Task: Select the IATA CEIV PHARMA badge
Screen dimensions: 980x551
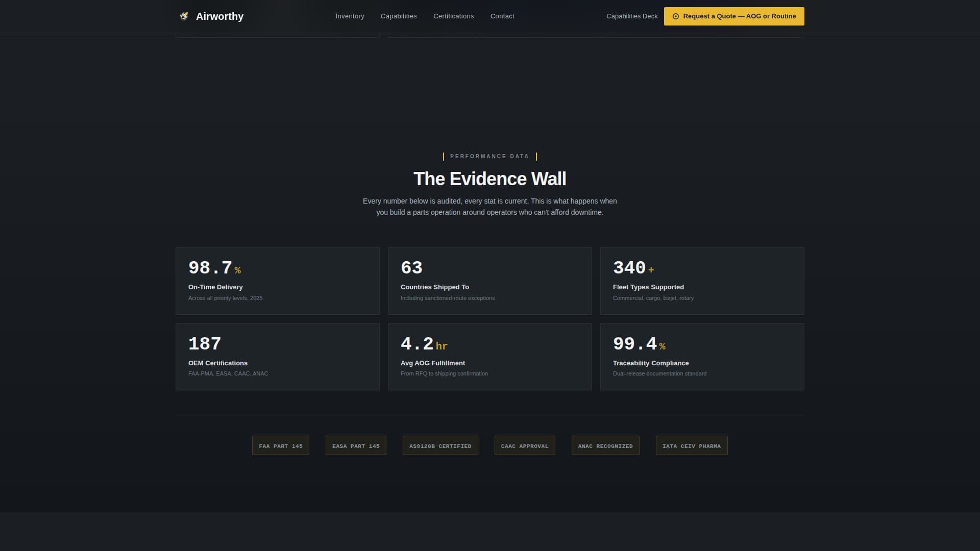Action: (x=691, y=445)
